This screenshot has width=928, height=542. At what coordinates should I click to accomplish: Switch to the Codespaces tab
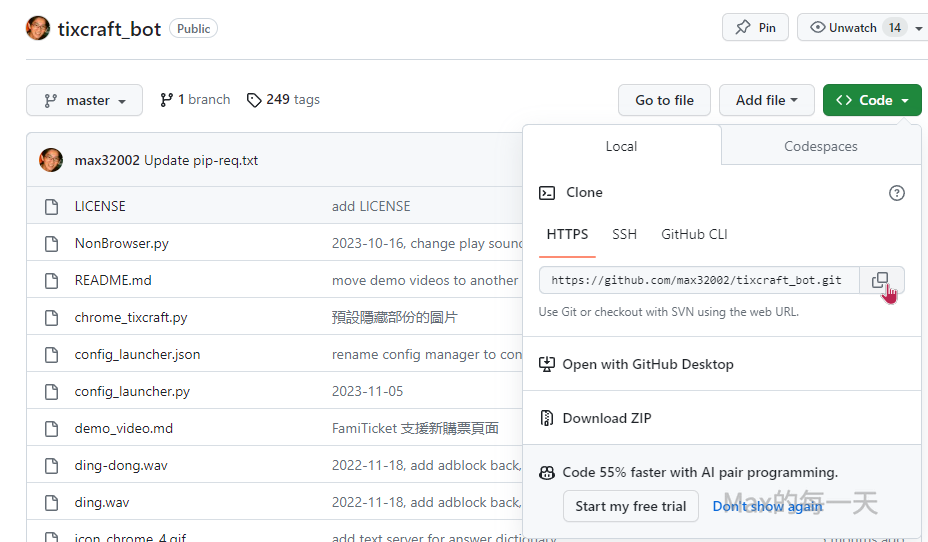tap(820, 146)
